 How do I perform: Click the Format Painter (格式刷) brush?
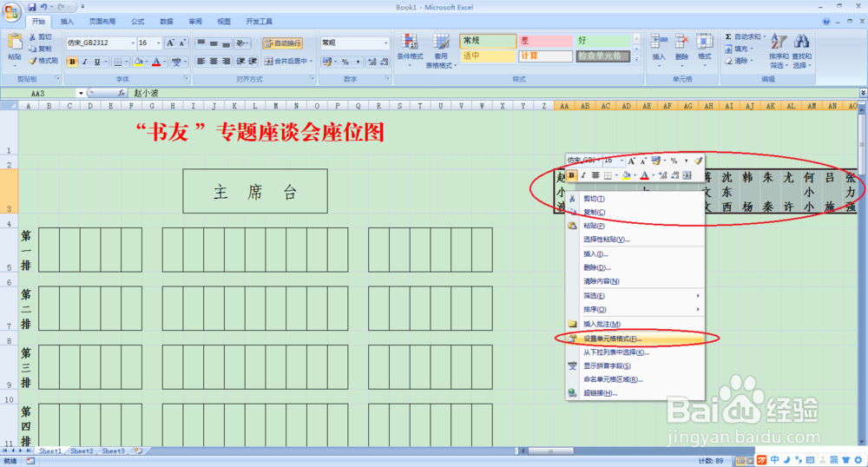coord(43,60)
